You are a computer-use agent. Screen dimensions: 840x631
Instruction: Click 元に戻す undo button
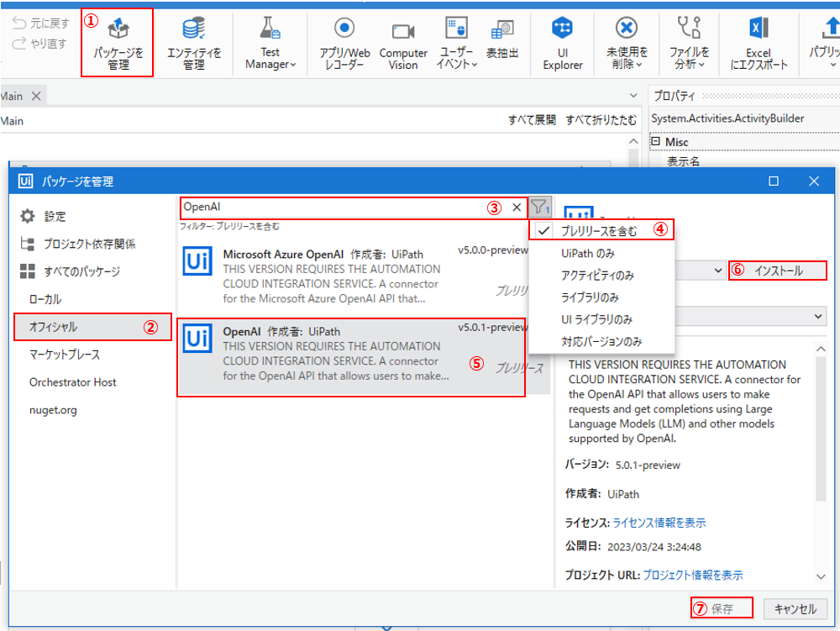[x=40, y=23]
